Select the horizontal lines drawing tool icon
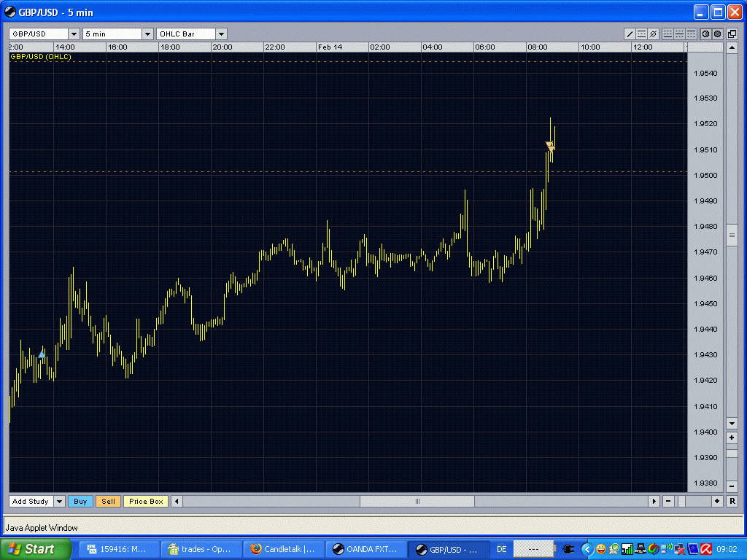The height and width of the screenshot is (560, 747). point(641,34)
